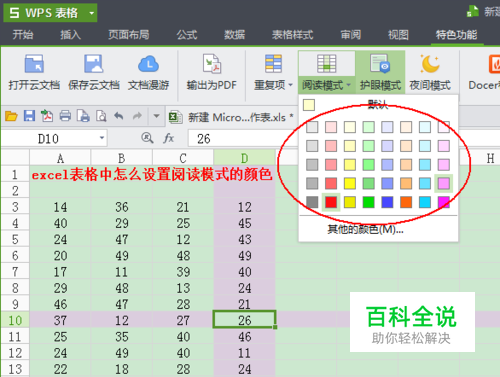Open the Docer icon in ribbon
The image size is (500, 377).
[494, 64]
